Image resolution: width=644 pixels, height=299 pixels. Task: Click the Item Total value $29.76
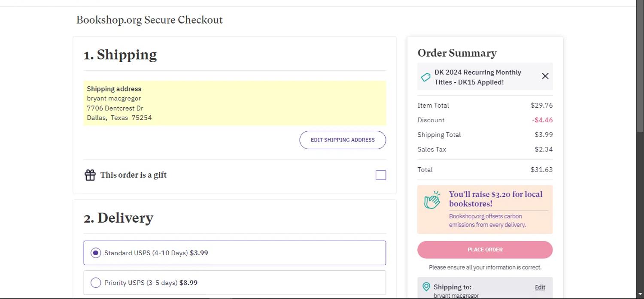pyautogui.click(x=542, y=106)
